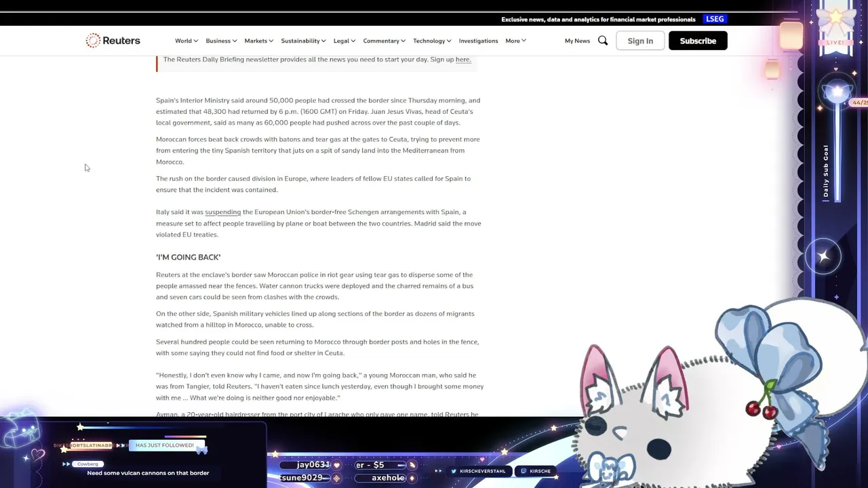The width and height of the screenshot is (868, 488).
Task: Click the paragraph starting "Spain's Interior Ministry"
Action: [318, 111]
